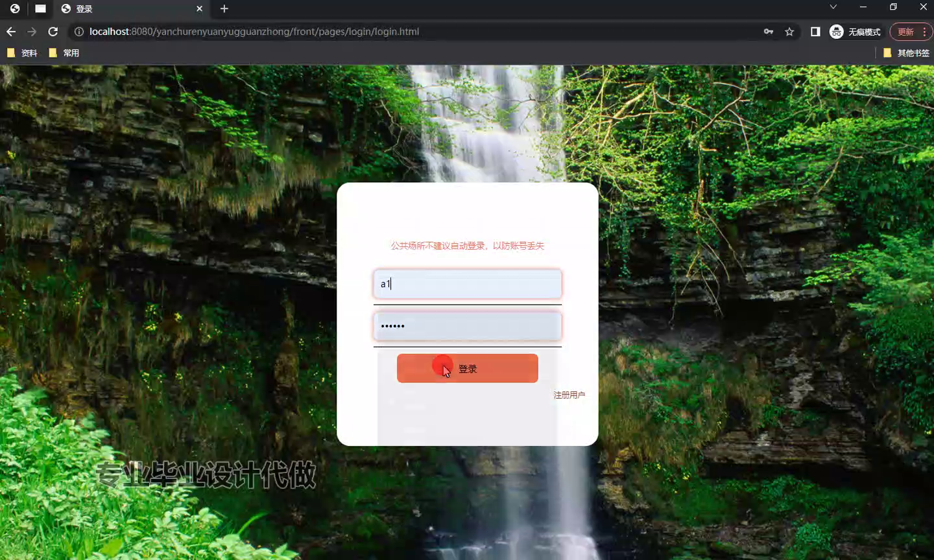Click the 注册用户 register link
The image size is (934, 560).
569,395
